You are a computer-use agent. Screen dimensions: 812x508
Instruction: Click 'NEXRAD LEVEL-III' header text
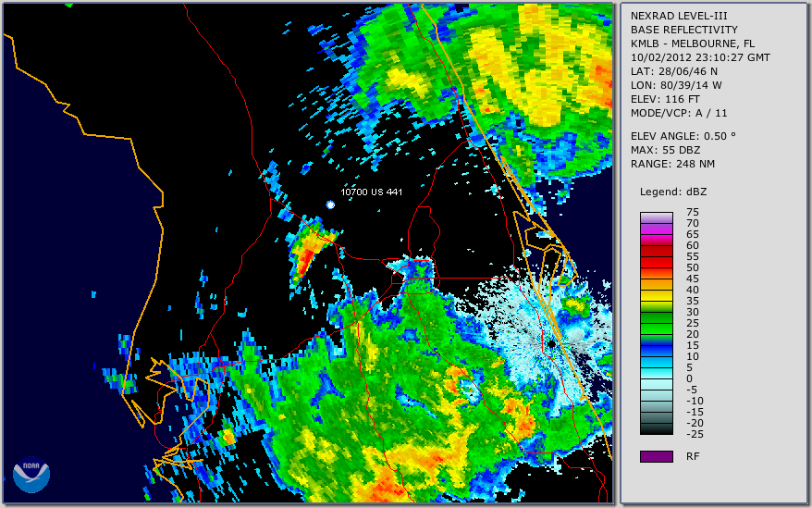click(679, 16)
